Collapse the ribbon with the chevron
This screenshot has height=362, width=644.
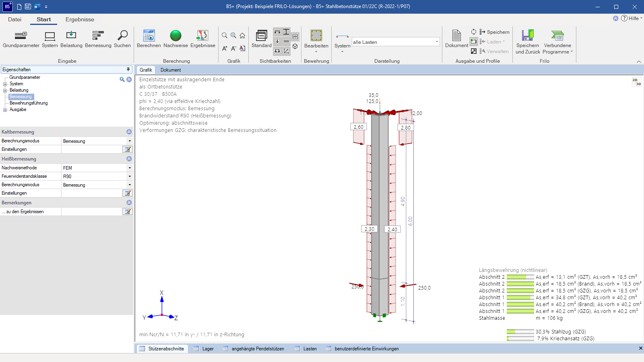pyautogui.click(x=639, y=62)
